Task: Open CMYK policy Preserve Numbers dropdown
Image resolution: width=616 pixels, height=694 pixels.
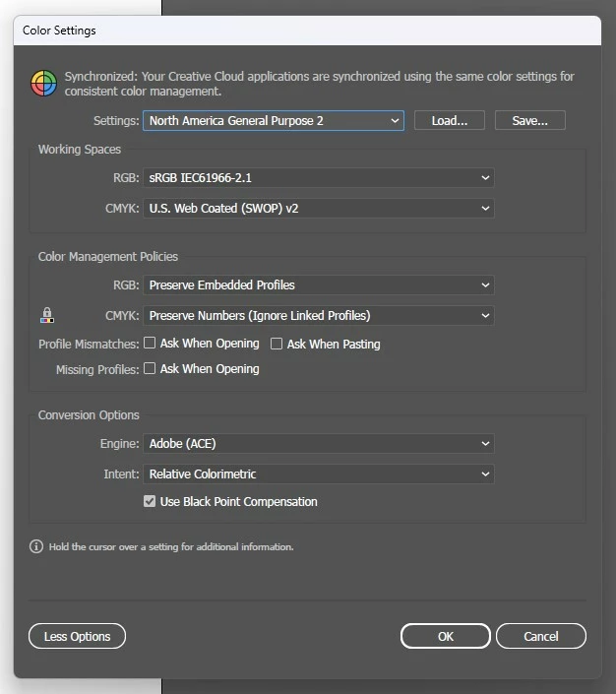Action: coord(319,315)
